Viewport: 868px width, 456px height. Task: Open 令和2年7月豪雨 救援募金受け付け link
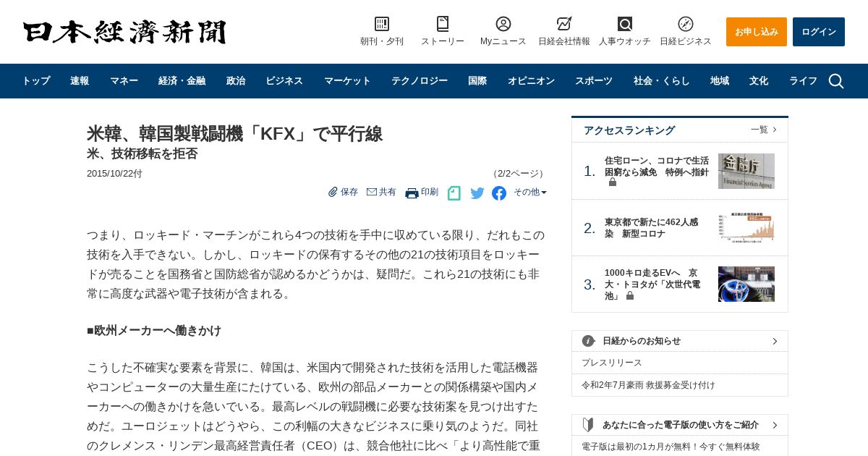tap(648, 385)
